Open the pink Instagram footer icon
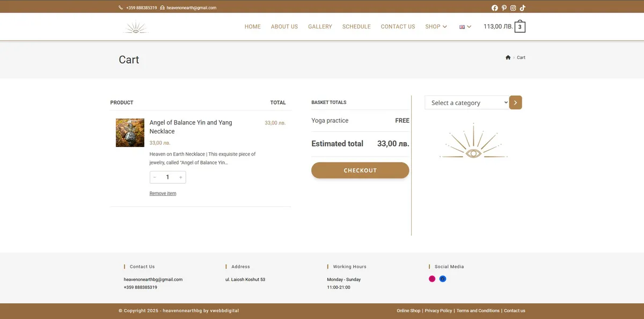This screenshot has height=319, width=644. point(432,279)
